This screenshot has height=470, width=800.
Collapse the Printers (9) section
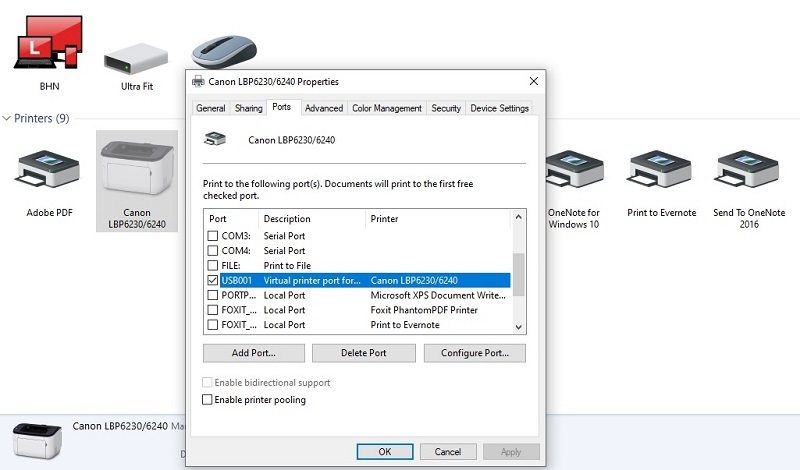(x=7, y=118)
